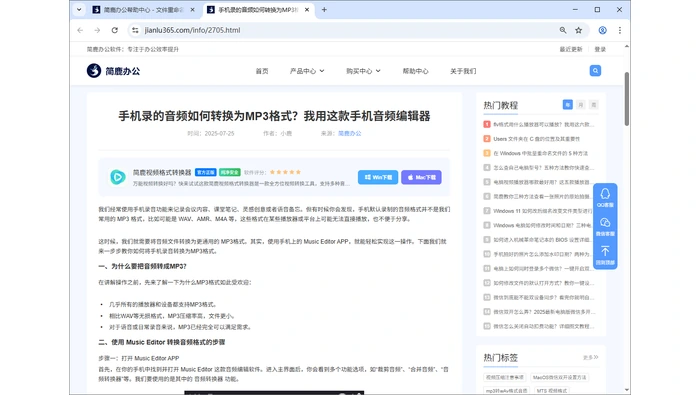700x395 pixels.
Task: Click the Mac下载 button
Action: pyautogui.click(x=421, y=177)
